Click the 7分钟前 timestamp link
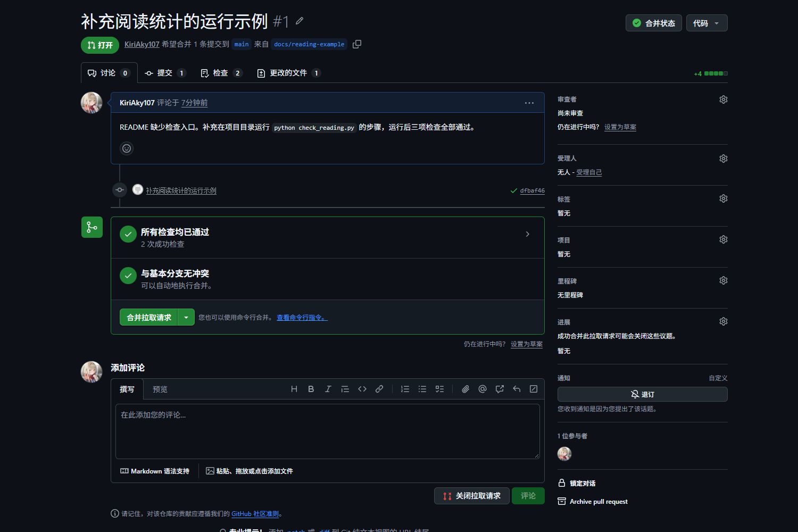This screenshot has height=532, width=798. coord(194,103)
